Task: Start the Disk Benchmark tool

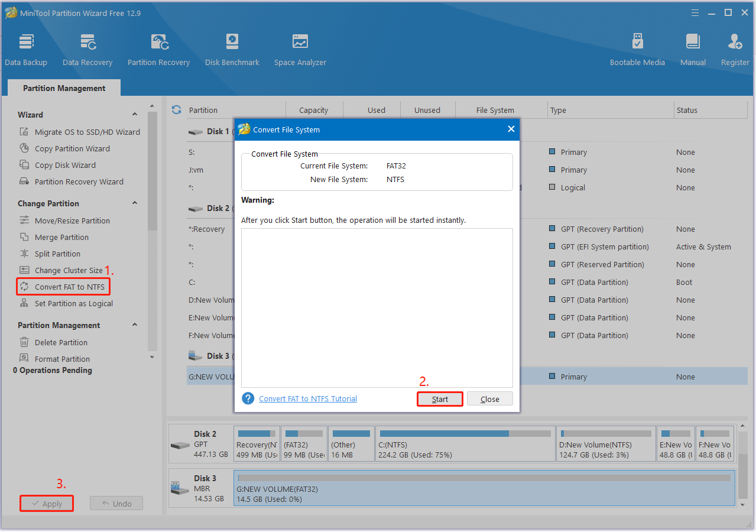Action: coord(232,50)
